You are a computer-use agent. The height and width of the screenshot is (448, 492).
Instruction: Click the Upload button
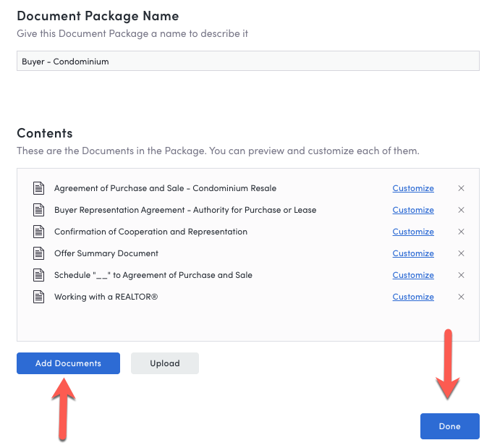(165, 363)
